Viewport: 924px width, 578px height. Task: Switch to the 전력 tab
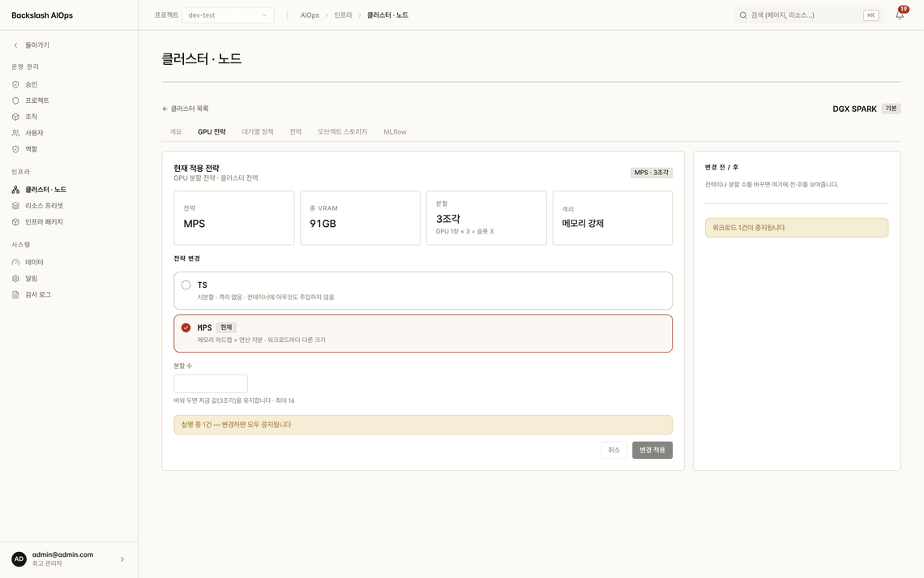tap(295, 132)
